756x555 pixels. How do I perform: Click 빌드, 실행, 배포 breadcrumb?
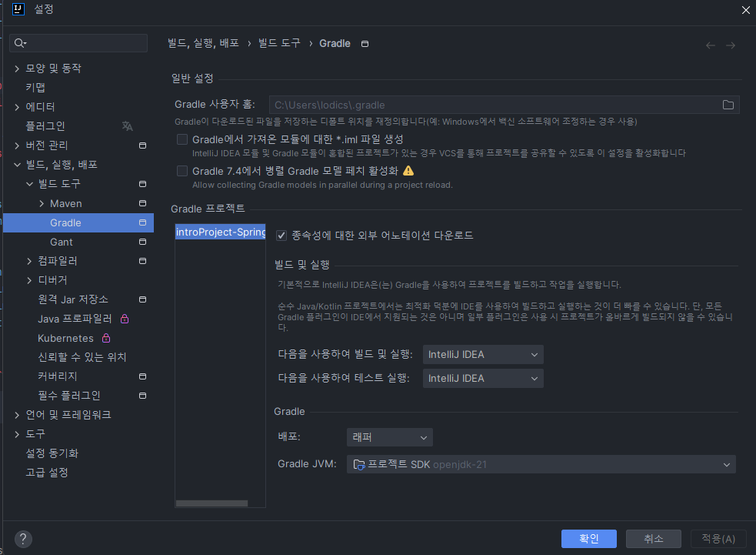[203, 43]
